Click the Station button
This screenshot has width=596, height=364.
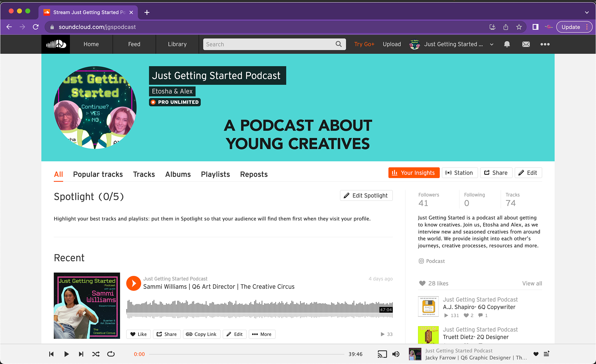[459, 173]
